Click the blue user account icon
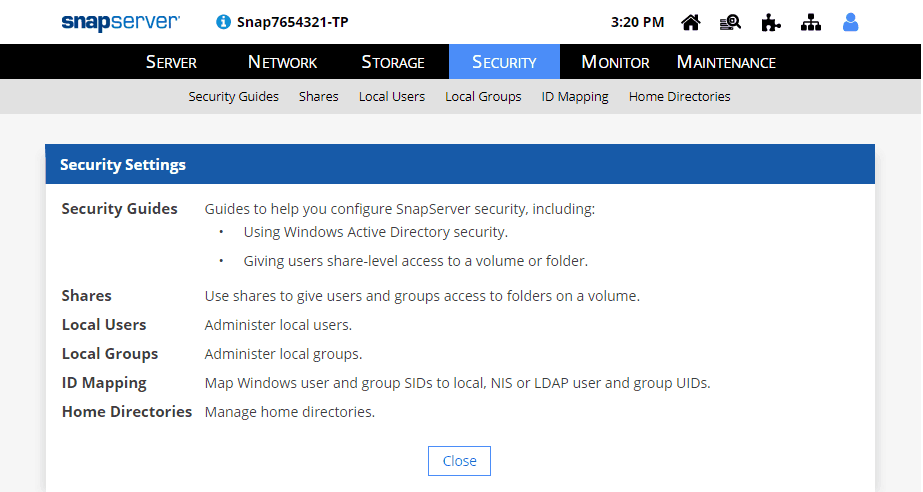 coord(851,22)
